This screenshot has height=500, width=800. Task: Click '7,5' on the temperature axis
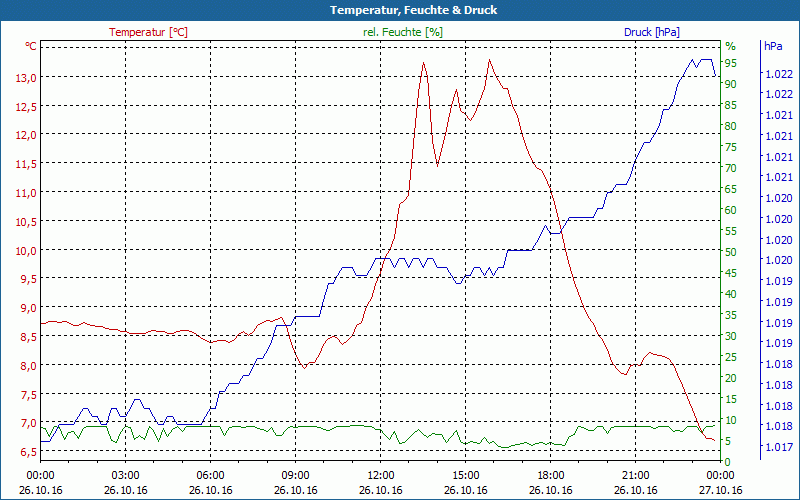click(x=29, y=394)
